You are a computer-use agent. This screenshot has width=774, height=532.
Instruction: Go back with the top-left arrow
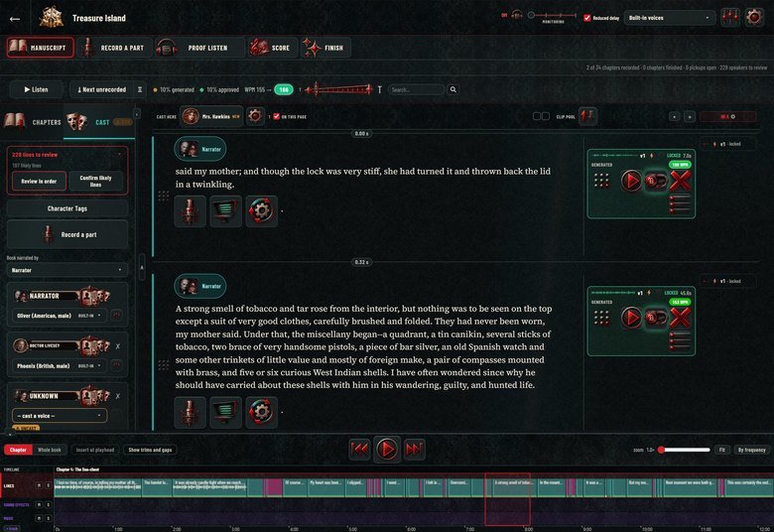point(15,19)
